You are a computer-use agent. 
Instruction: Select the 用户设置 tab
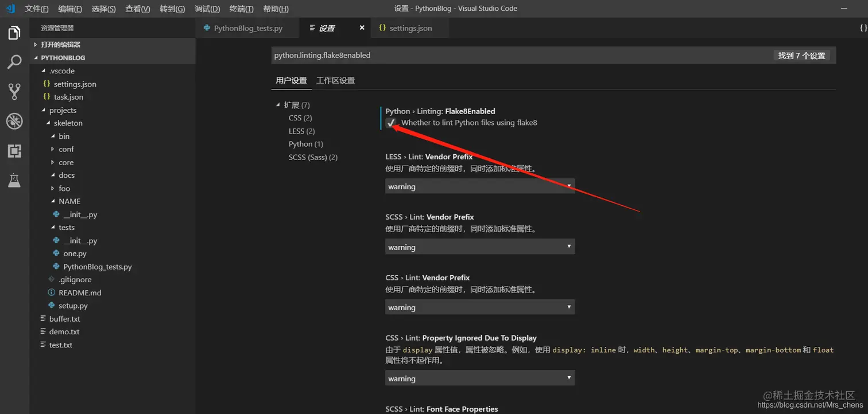291,81
